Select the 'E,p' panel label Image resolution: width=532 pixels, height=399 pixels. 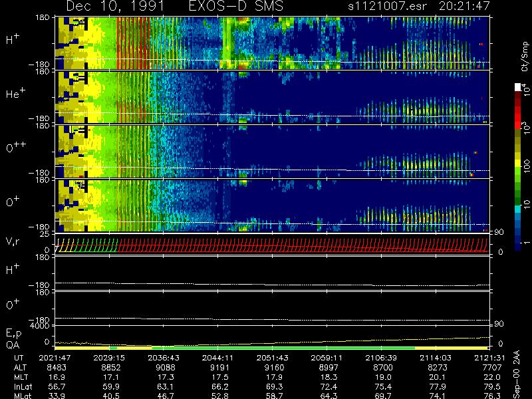(13, 333)
